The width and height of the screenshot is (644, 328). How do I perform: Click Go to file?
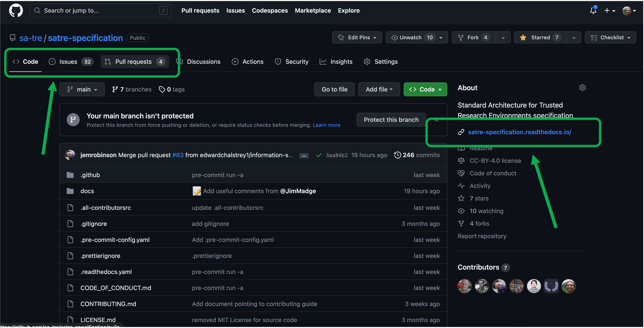point(334,89)
